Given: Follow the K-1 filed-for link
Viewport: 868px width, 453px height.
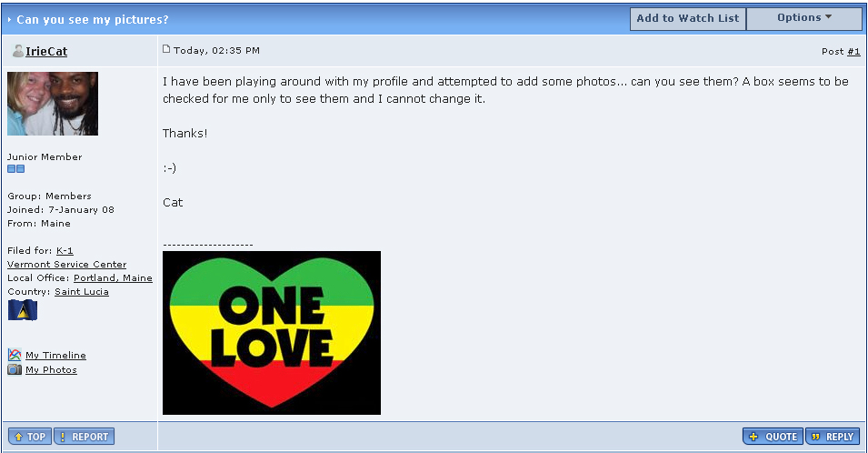Looking at the screenshot, I should [x=65, y=250].
